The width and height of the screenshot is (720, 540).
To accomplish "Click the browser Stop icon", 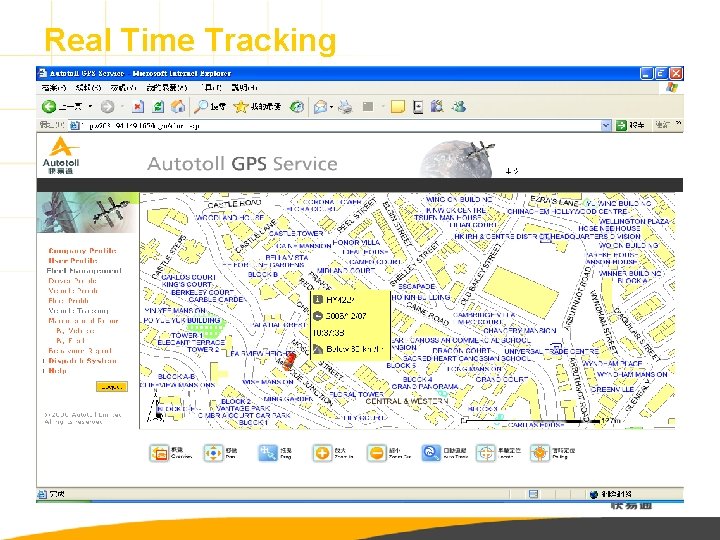I will [x=138, y=107].
